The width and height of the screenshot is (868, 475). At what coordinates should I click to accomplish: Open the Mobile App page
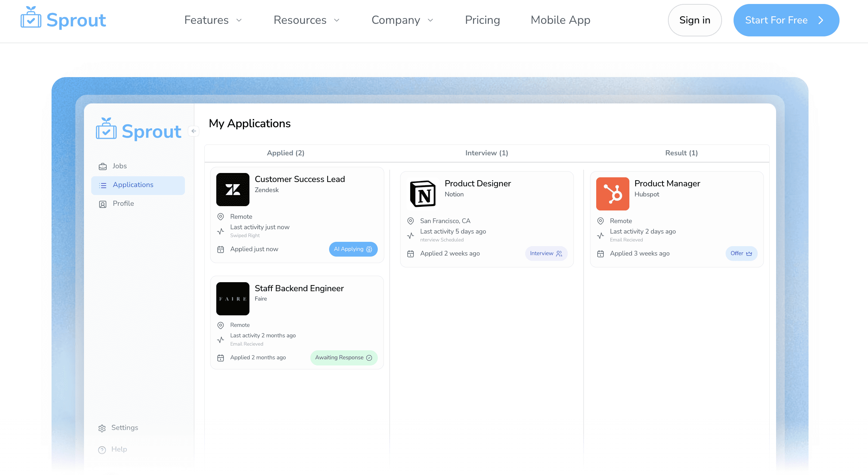point(560,20)
